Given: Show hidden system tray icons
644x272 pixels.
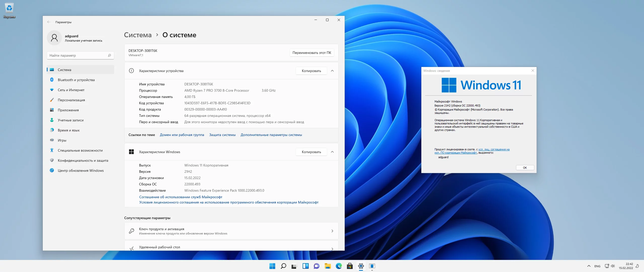Looking at the screenshot, I should [589, 266].
